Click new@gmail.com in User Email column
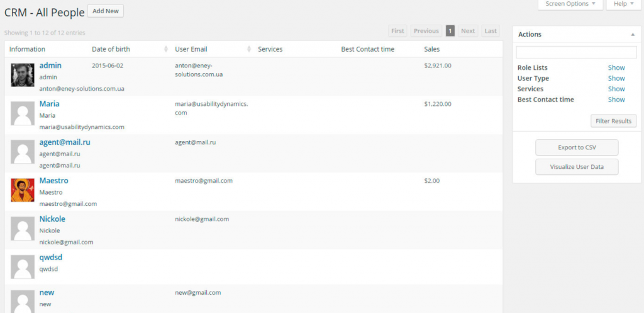644x313 pixels. [198, 293]
